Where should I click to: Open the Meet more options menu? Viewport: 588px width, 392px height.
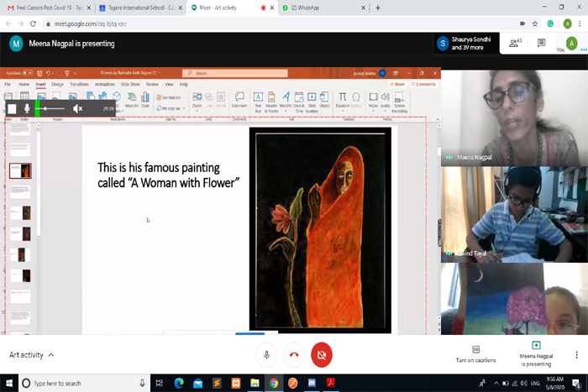click(576, 355)
